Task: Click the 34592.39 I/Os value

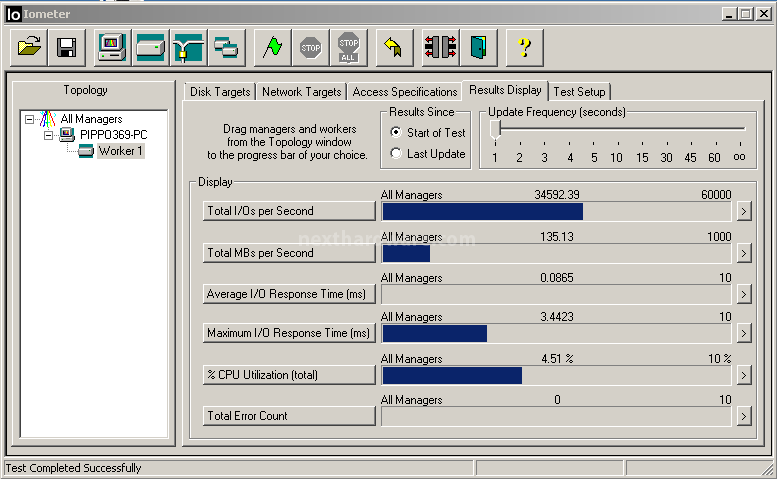Action: click(556, 195)
